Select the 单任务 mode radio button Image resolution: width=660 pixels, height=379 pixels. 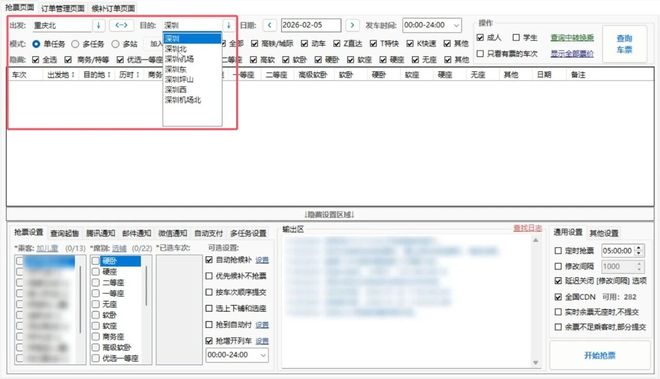[x=36, y=44]
